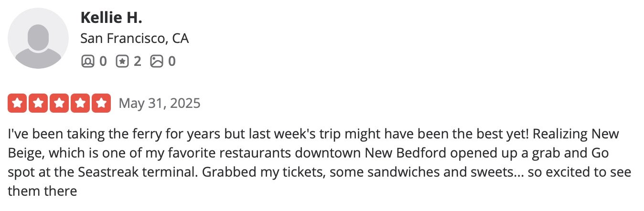Select the second star in the rating
The image size is (644, 211).
[x=38, y=103]
